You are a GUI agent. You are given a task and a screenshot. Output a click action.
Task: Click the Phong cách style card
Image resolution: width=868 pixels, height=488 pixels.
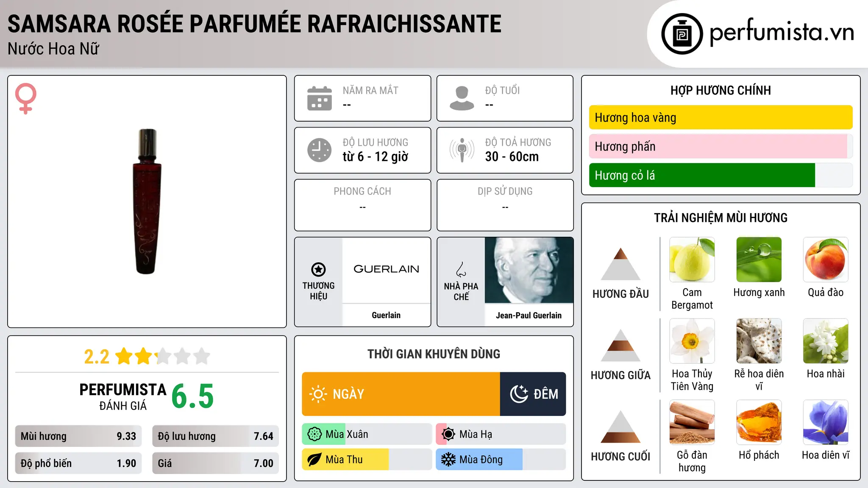[x=362, y=205]
